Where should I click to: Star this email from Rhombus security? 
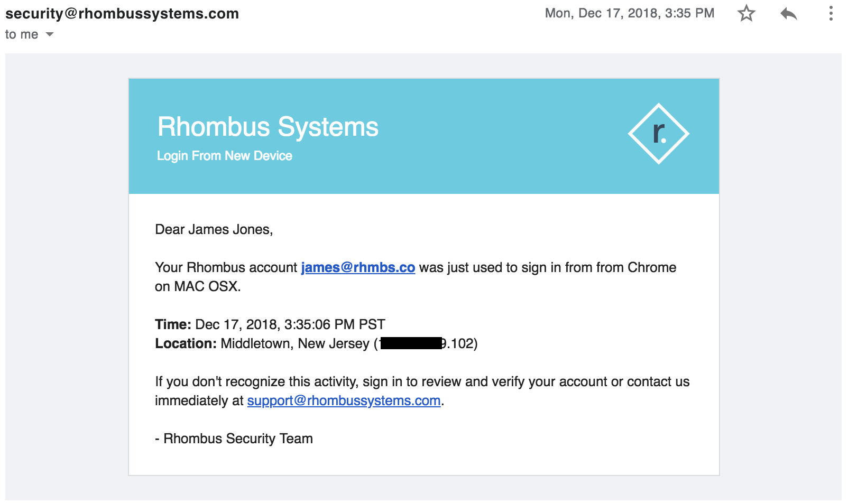tap(746, 13)
